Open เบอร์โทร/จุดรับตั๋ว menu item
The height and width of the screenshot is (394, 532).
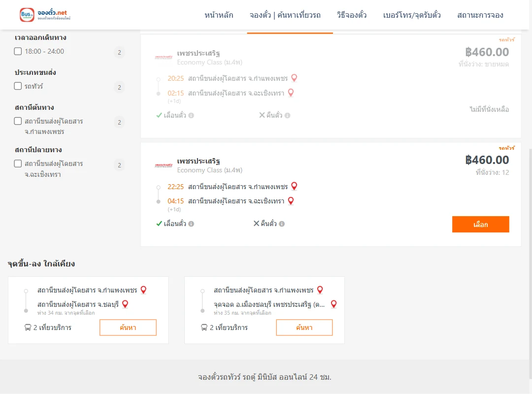click(412, 15)
